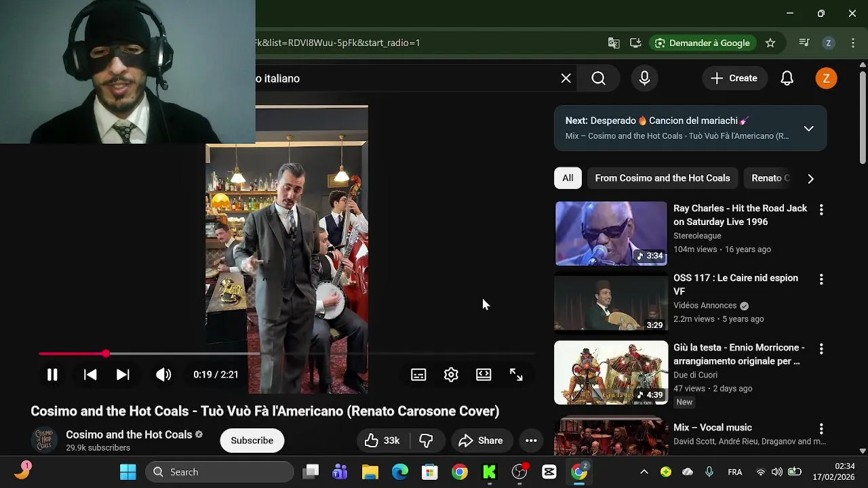
Task: Open CapCut from taskbar
Action: click(x=549, y=472)
